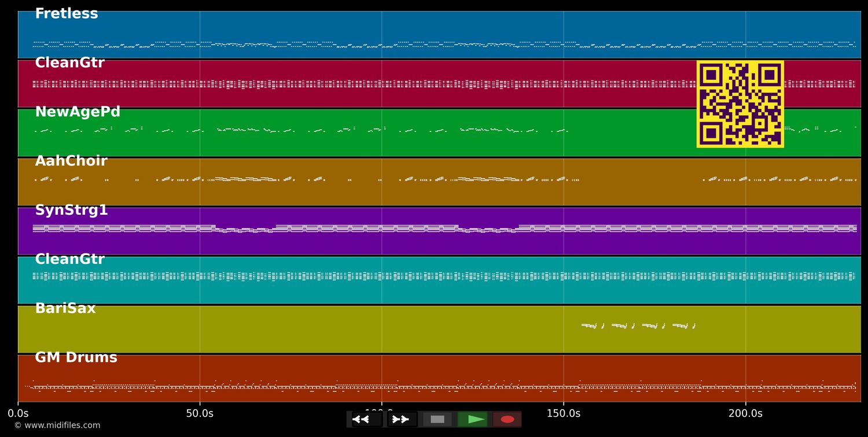The height and width of the screenshot is (437, 868).
Task: Pick the BariSax track label
Action: click(65, 309)
